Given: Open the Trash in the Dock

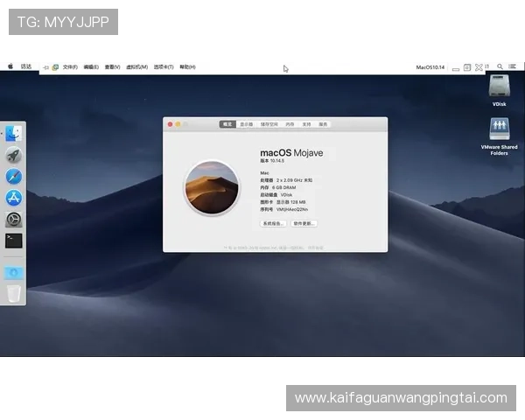Looking at the screenshot, I should pyautogui.click(x=14, y=294).
